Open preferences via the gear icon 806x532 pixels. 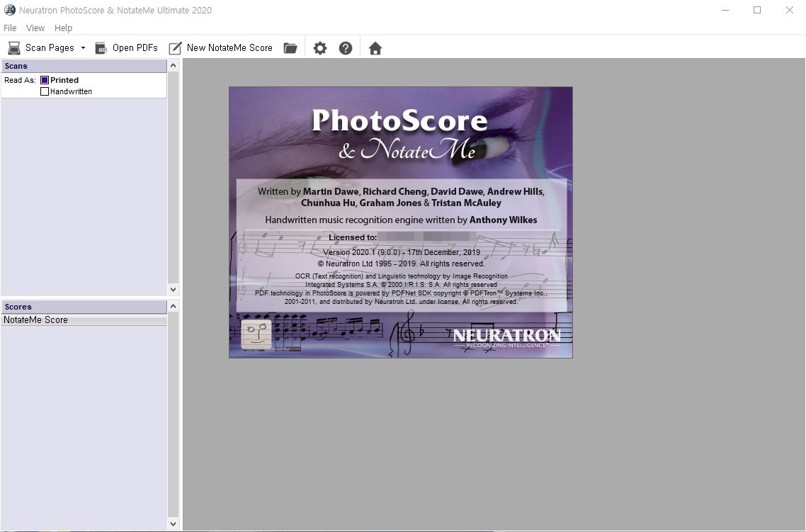(320, 47)
